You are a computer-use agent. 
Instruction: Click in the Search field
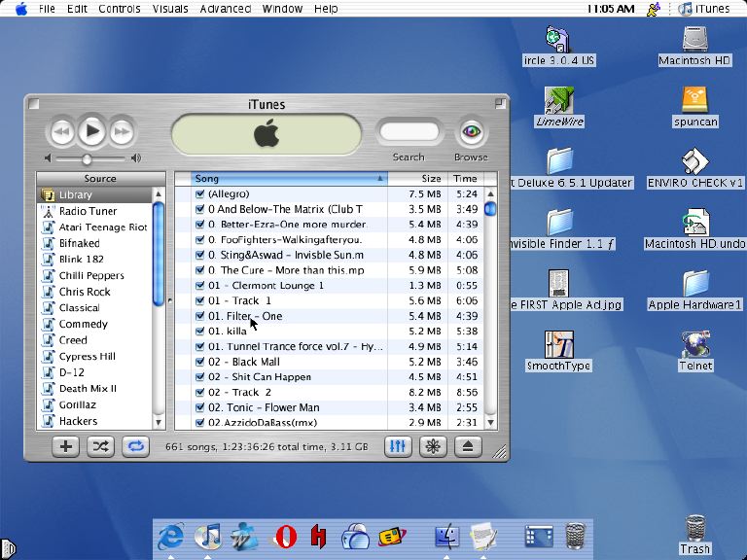pyautogui.click(x=409, y=132)
